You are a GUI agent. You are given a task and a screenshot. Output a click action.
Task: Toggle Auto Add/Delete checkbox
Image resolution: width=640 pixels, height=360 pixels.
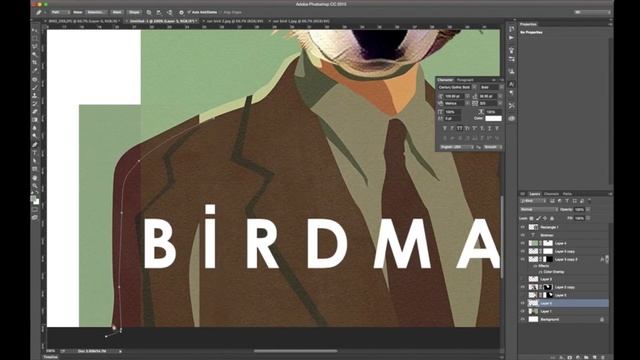(x=189, y=12)
